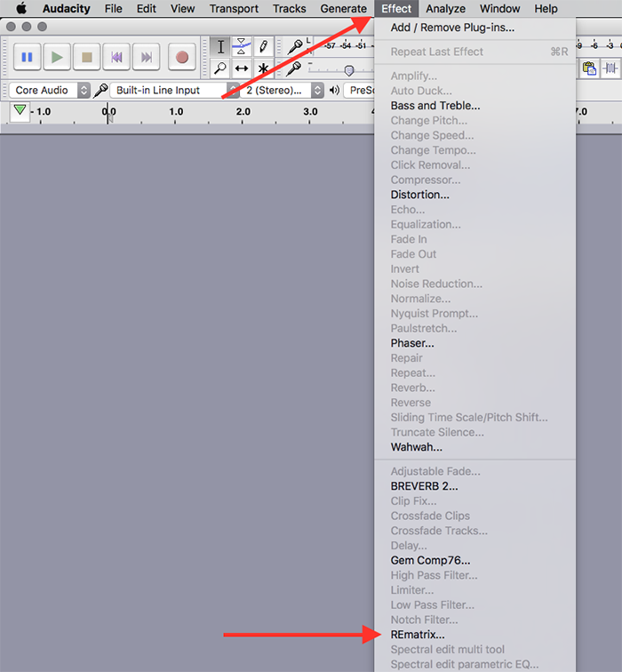Screen dimensions: 622x672
Task: Click the speaker icon before the output device
Action: (334, 90)
